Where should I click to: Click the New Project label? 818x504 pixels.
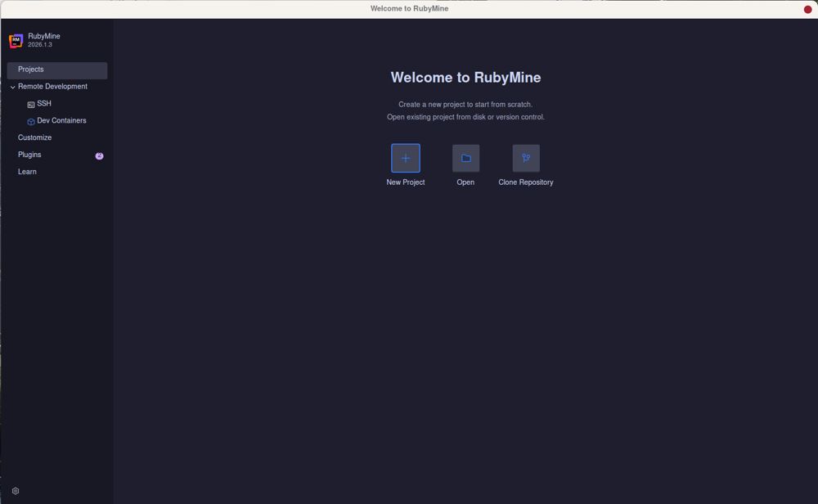406,182
